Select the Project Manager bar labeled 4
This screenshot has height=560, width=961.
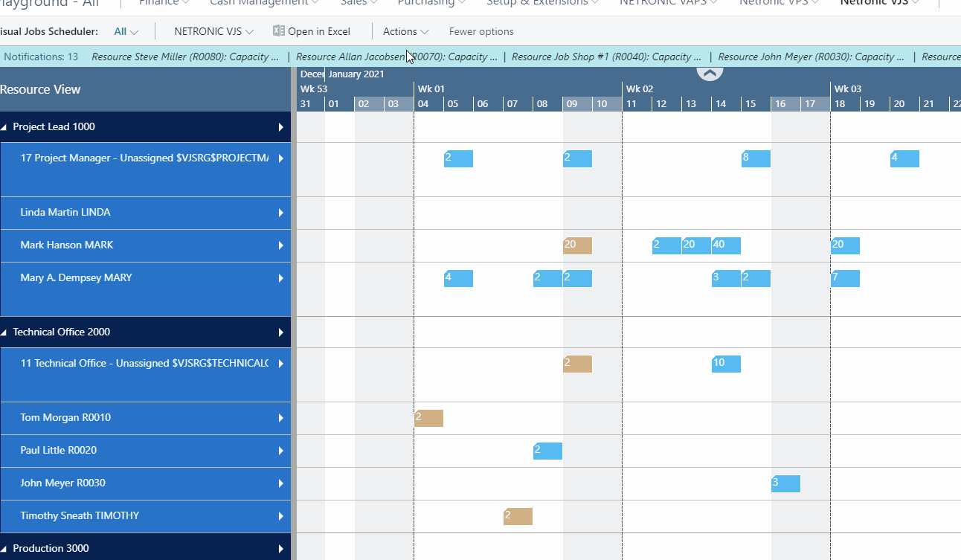904,158
